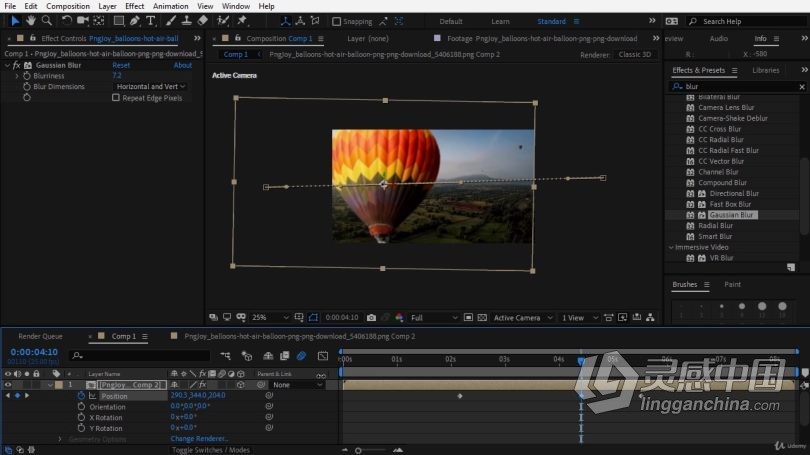Take a snapshot with camera icon
This screenshot has height=455, width=810.
371,318
